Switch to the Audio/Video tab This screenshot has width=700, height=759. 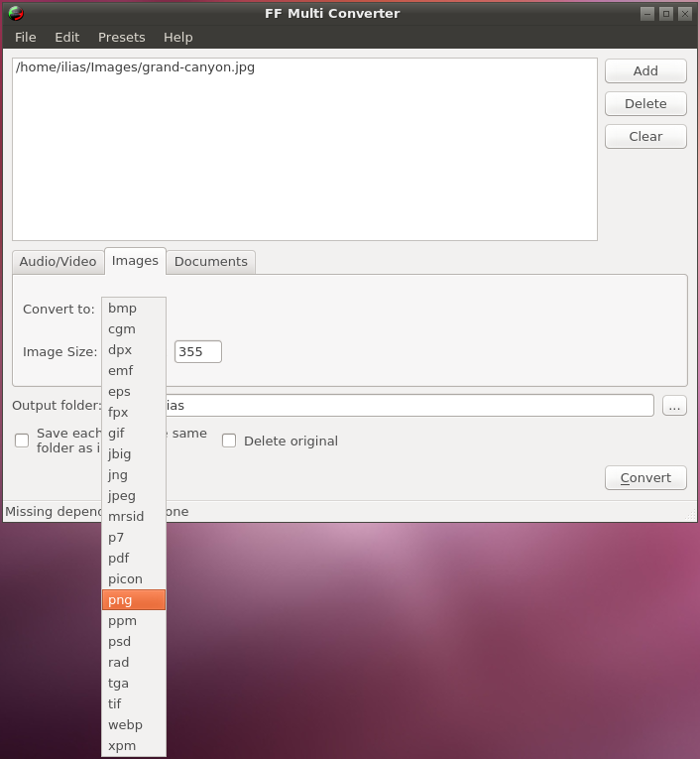[58, 262]
